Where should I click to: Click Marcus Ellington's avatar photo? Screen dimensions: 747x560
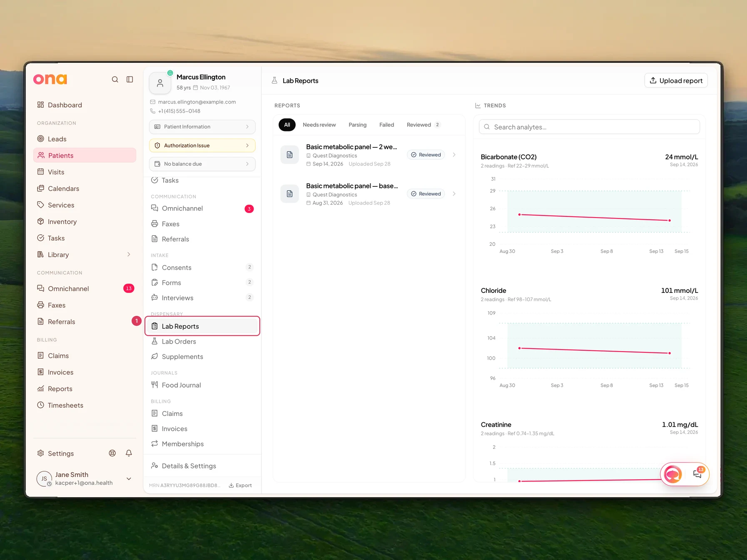click(x=160, y=83)
